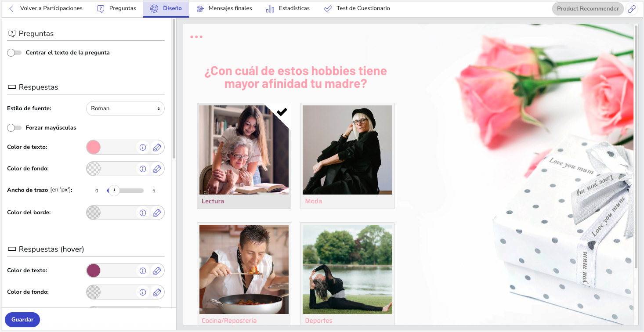Select the Deportes answer image
The image size is (644, 332).
click(x=347, y=270)
